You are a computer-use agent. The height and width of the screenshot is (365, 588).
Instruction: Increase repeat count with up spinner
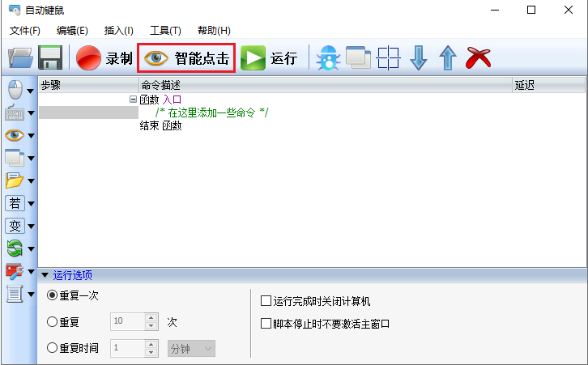click(151, 317)
